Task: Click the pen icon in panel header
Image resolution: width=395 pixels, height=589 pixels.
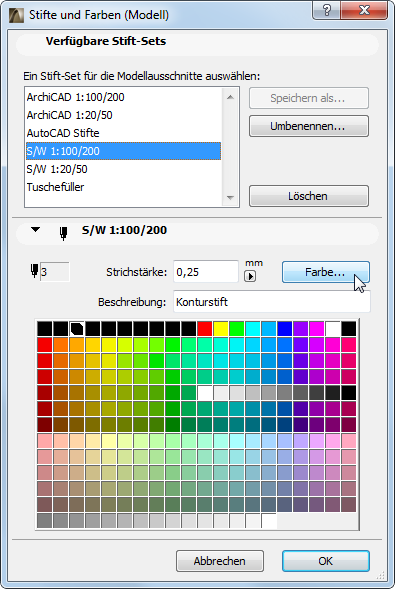Action: pos(63,233)
